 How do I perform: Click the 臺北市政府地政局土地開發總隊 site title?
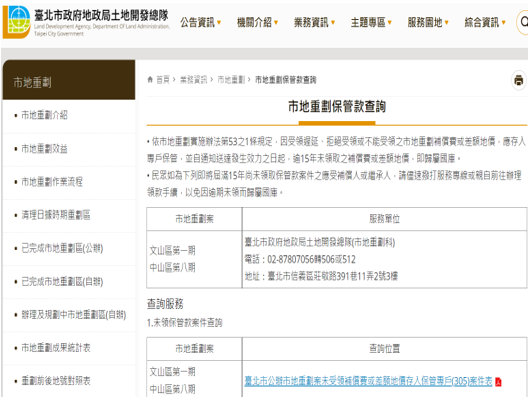click(101, 15)
